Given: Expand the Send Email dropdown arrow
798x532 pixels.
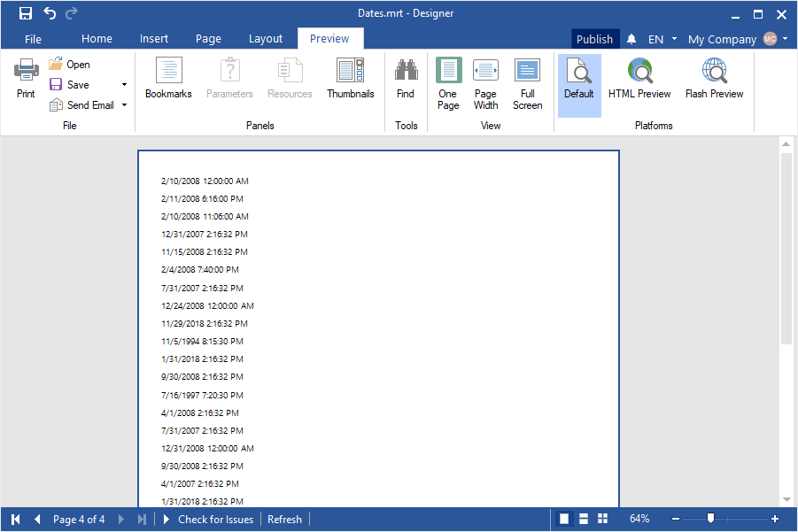Looking at the screenshot, I should click(x=124, y=105).
